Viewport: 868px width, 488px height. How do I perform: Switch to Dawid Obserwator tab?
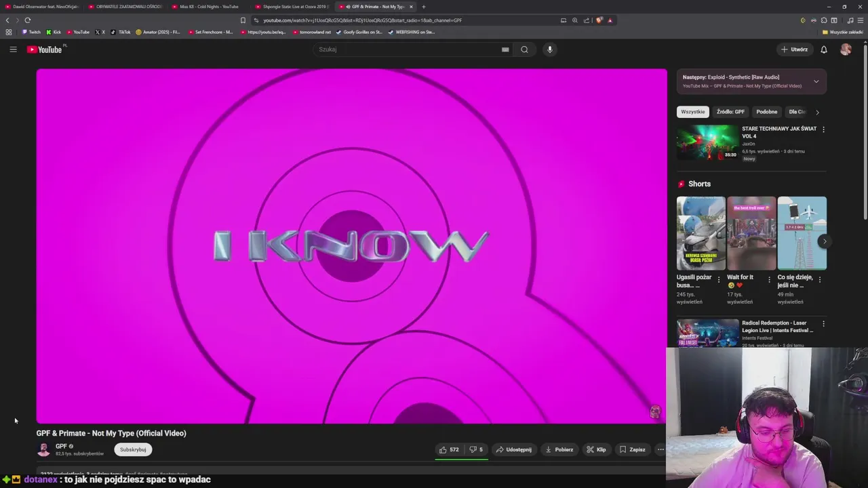click(x=42, y=7)
